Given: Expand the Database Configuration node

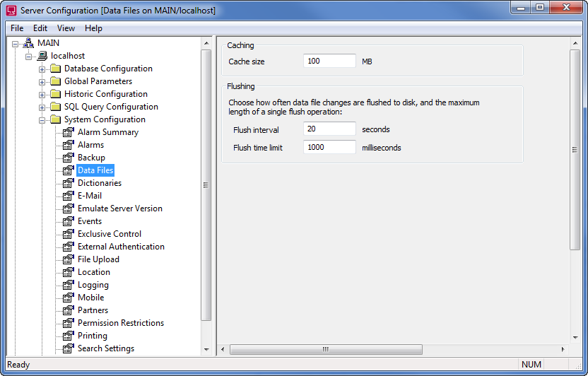Looking at the screenshot, I should coord(42,69).
